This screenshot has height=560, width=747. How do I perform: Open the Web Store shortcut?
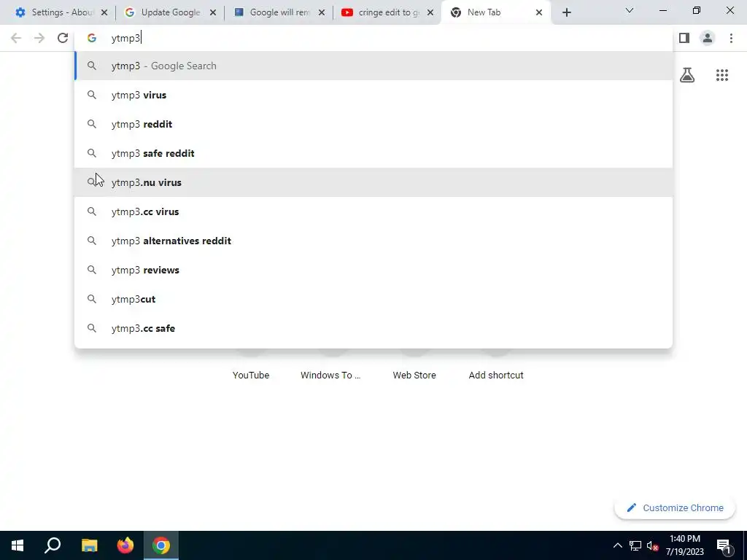[414, 376]
